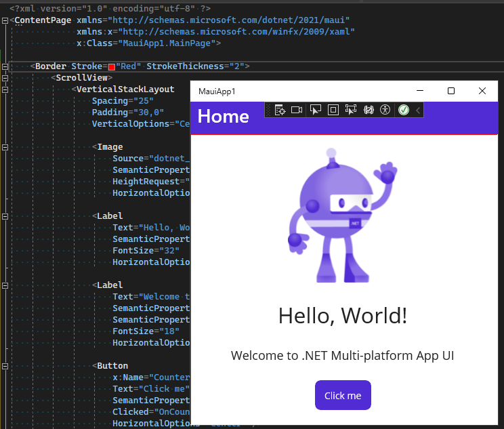Open Go to Live Visual Tree tool
This screenshot has height=429, width=504.
(280, 110)
